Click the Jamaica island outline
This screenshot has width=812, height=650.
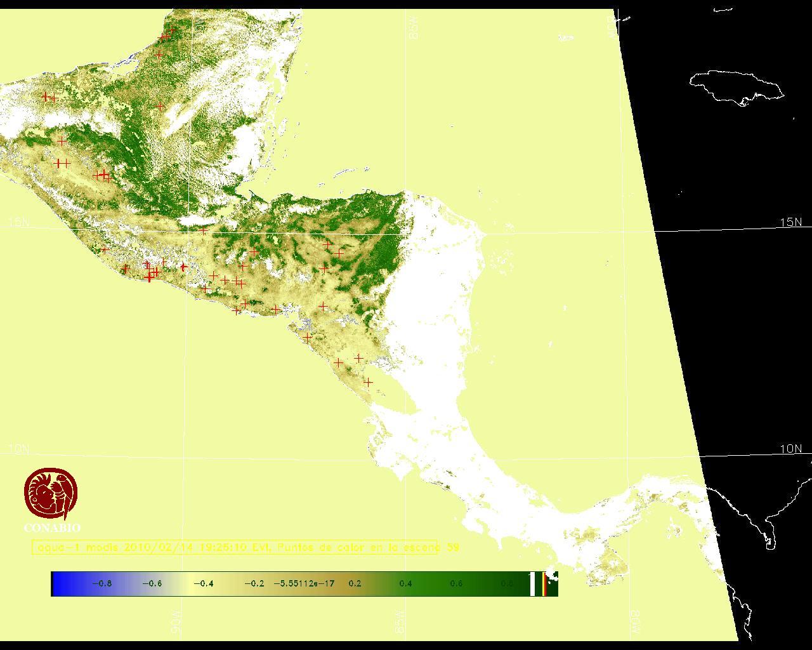[x=736, y=86]
